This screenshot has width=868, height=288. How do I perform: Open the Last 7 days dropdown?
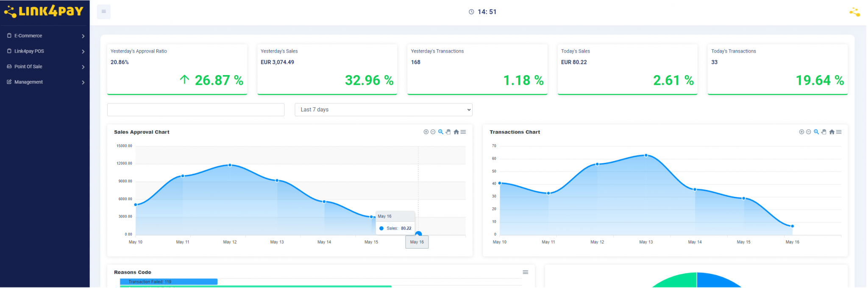point(383,110)
